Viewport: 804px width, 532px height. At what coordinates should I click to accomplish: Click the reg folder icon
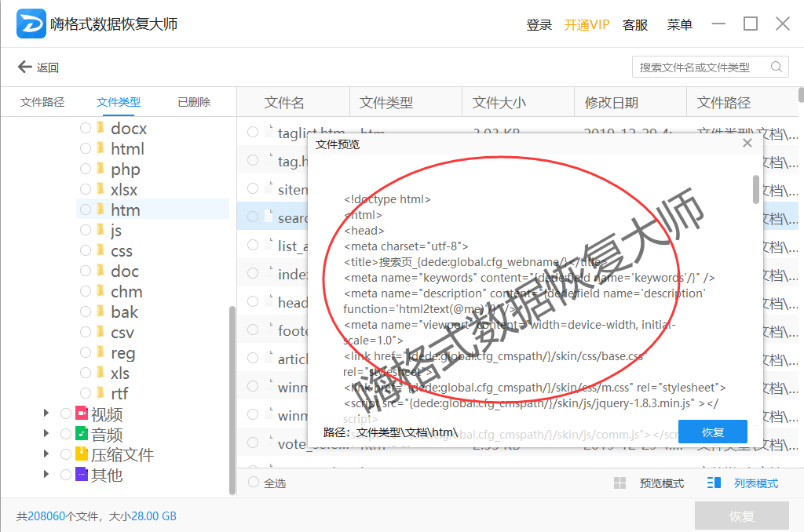(100, 352)
